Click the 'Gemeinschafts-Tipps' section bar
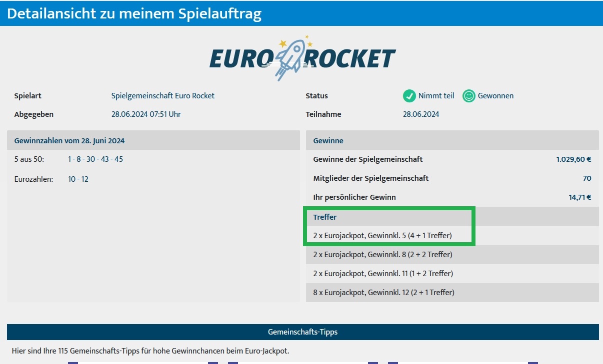The width and height of the screenshot is (603, 364). point(303,332)
